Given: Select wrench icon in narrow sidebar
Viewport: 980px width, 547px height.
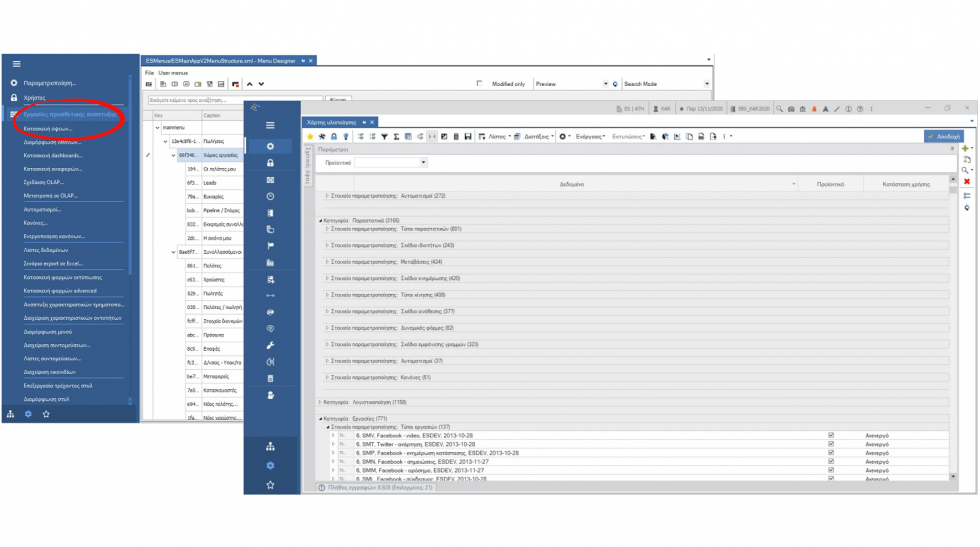Looking at the screenshot, I should click(270, 345).
